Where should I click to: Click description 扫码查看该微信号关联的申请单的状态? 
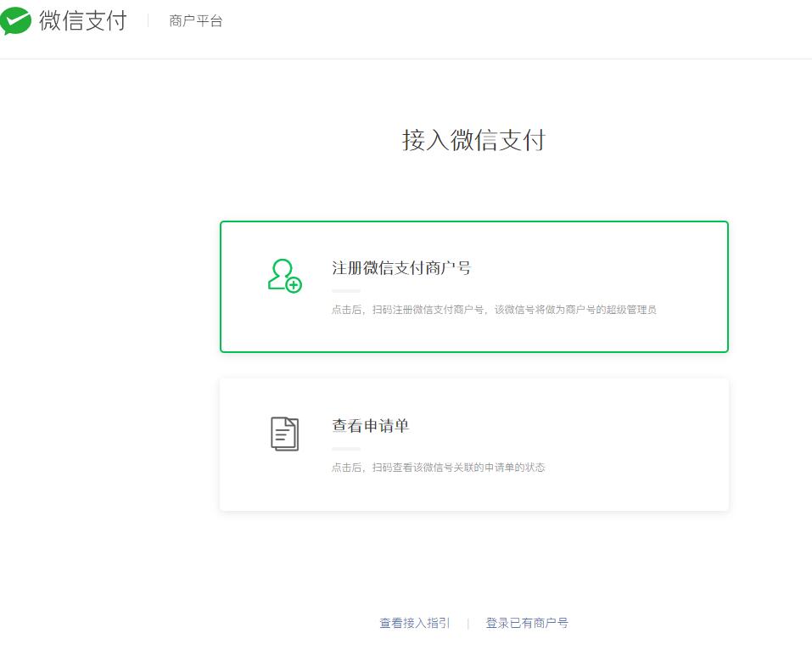(459, 468)
